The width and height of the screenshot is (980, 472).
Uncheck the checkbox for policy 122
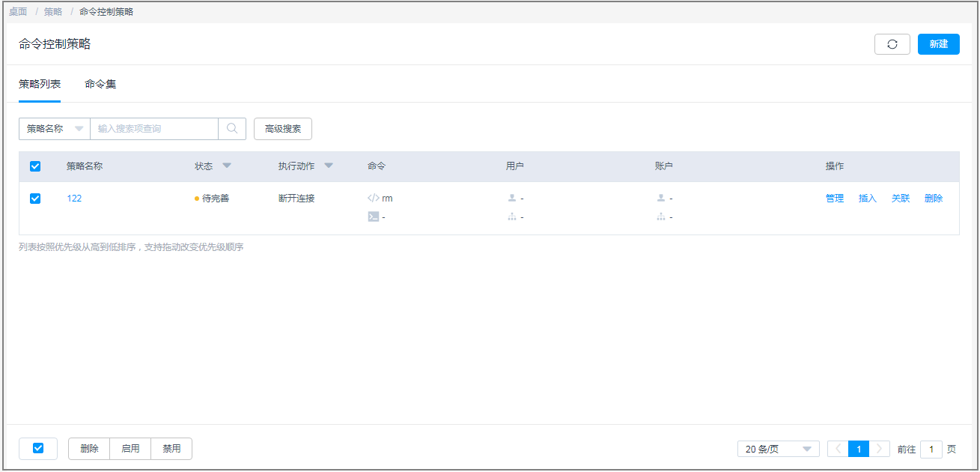click(x=35, y=199)
